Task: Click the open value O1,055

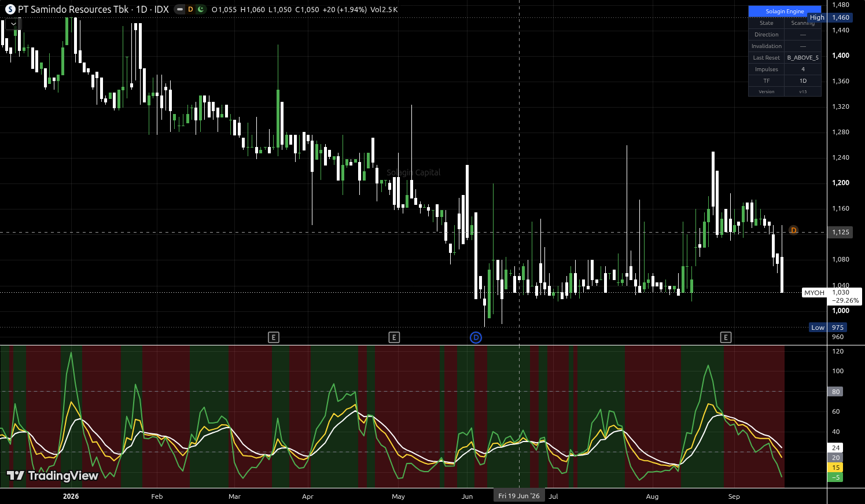Action: [x=224, y=10]
